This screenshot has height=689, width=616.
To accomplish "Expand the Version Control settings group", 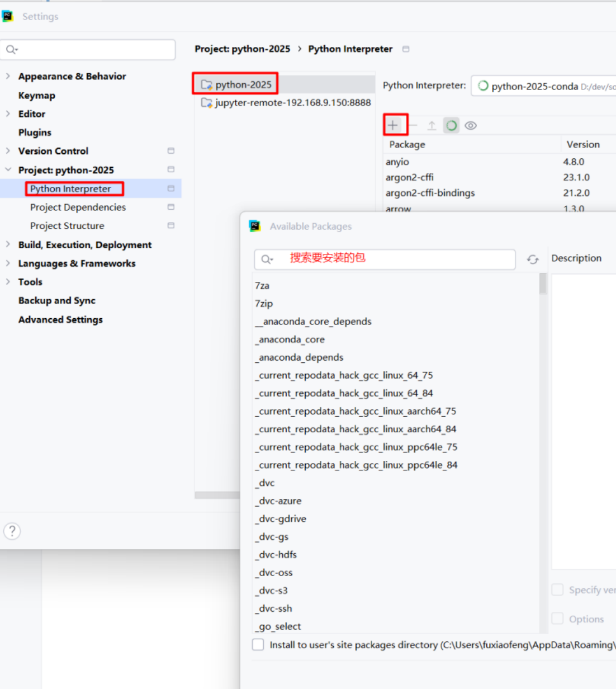I will [x=8, y=150].
